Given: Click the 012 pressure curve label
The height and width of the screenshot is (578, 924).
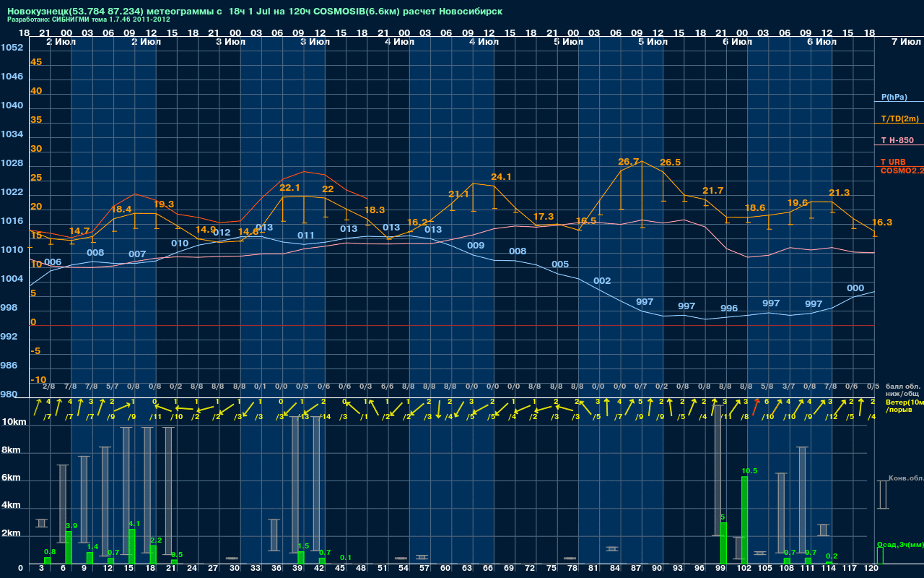Looking at the screenshot, I should tap(222, 233).
